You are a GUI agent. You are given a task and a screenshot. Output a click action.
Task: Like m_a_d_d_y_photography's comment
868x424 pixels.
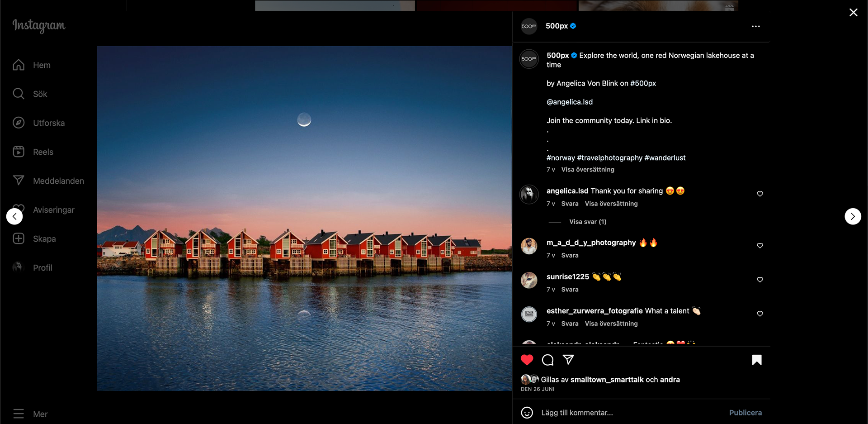click(x=760, y=246)
